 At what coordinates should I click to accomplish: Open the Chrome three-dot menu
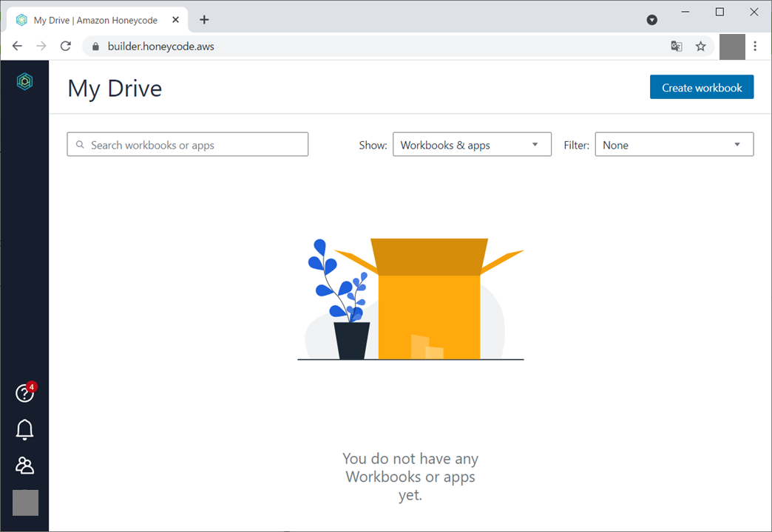755,47
